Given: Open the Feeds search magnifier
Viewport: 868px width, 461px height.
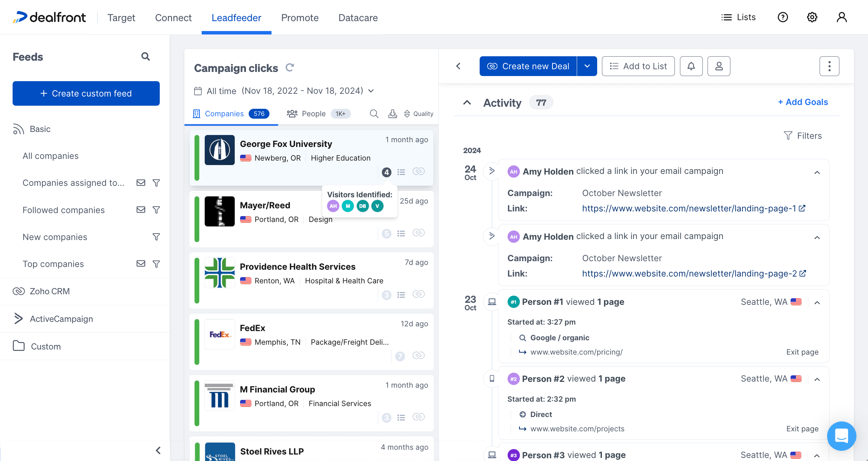Looking at the screenshot, I should [x=145, y=56].
